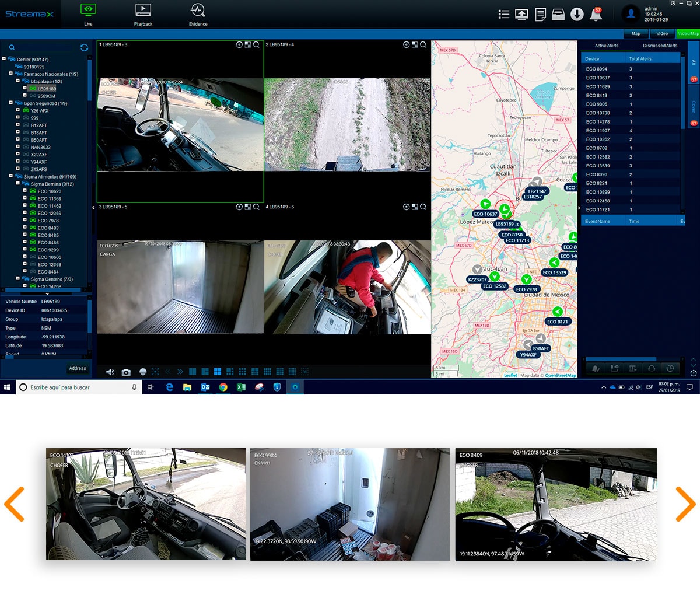Screen dimensions: 700x615
Task: Select the Active Alerts tab
Action: (606, 46)
